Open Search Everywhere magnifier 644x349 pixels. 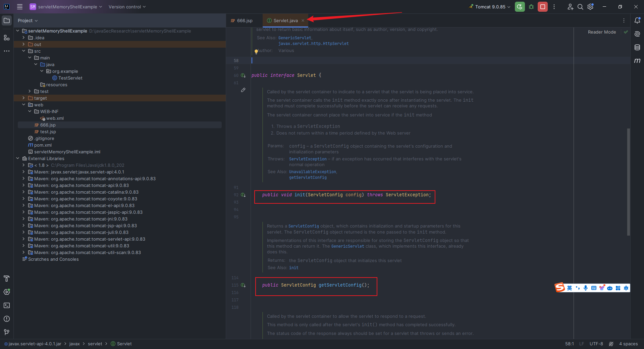click(580, 7)
